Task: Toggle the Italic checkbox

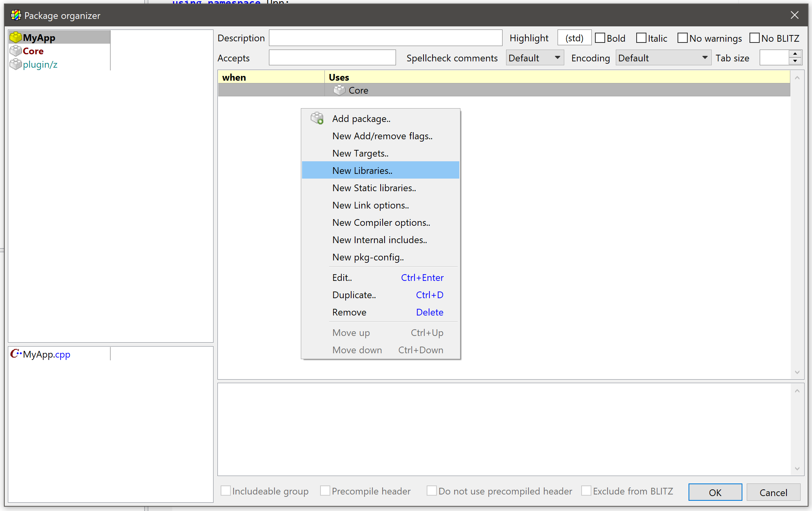Action: (x=641, y=38)
